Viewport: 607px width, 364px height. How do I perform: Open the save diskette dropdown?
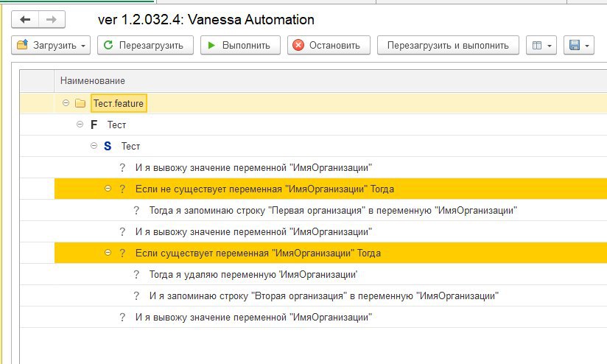(579, 45)
